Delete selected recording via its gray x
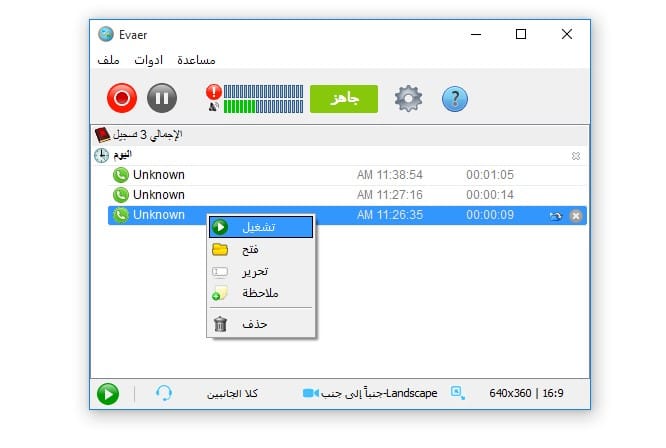This screenshot has height=448, width=666. [576, 216]
